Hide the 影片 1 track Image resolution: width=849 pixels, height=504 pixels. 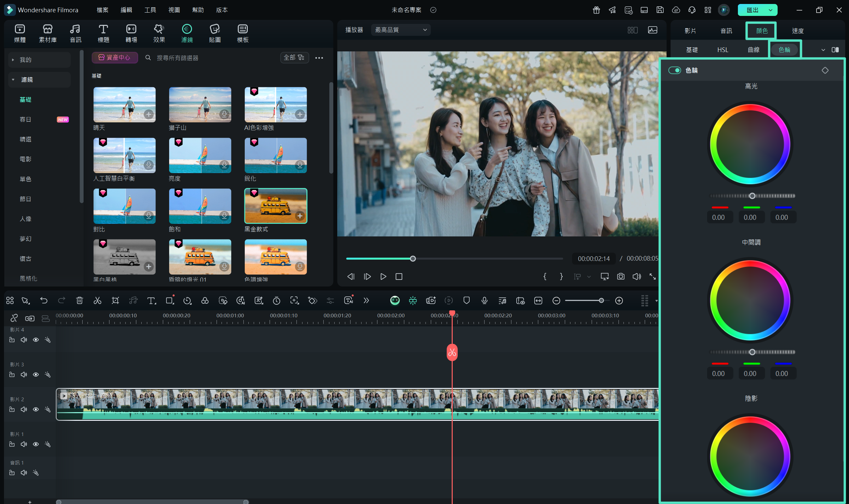[36, 444]
